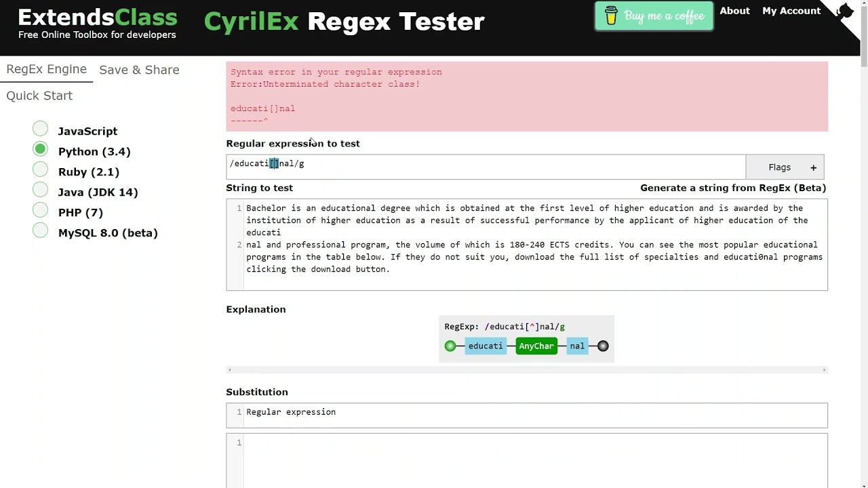Click inside the String to test editor
This screenshot has height=488, width=868.
coord(527,245)
